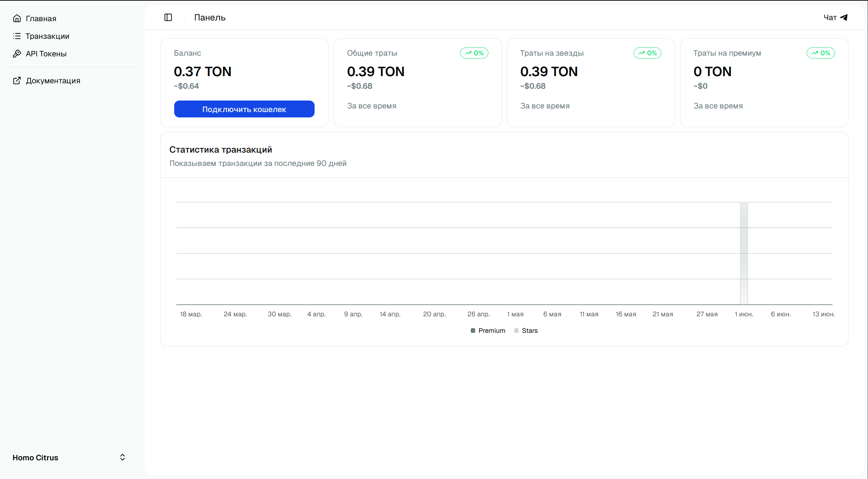Click the Stars legend label
The height and width of the screenshot is (479, 868).
click(x=530, y=330)
